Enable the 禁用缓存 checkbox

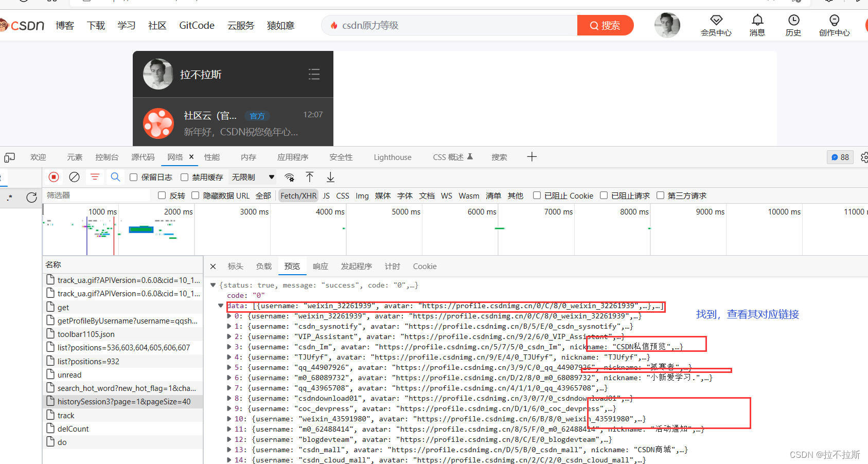coord(184,177)
